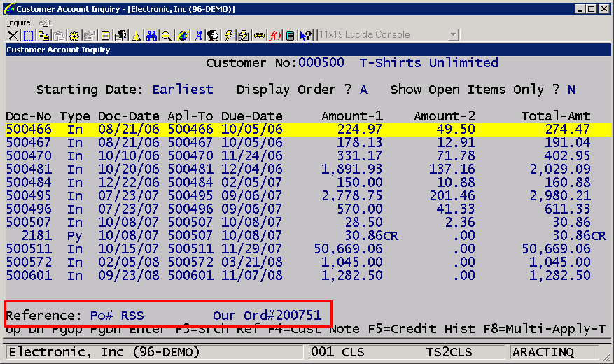This screenshot has width=614, height=364.
Task: Maximize the window with title bar button
Action: (592, 8)
